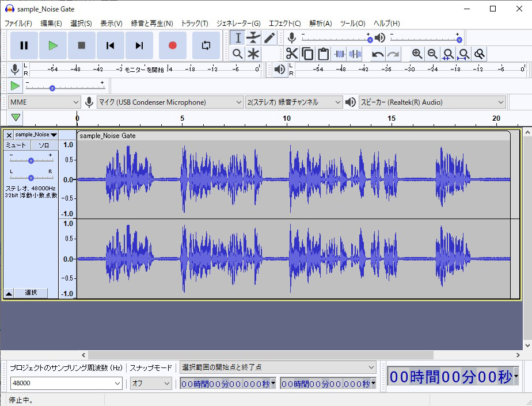Toggle the Loop playback button
This screenshot has width=532, height=406.
click(206, 45)
